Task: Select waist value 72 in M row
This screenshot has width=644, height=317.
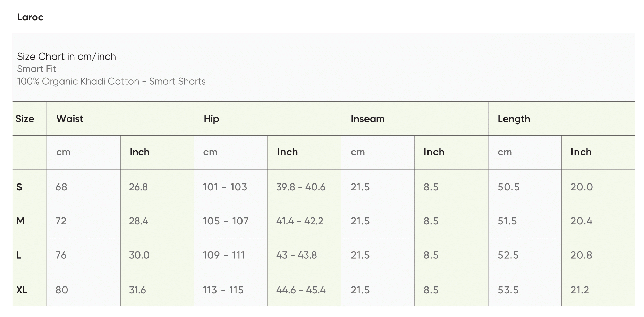Action: 61,221
